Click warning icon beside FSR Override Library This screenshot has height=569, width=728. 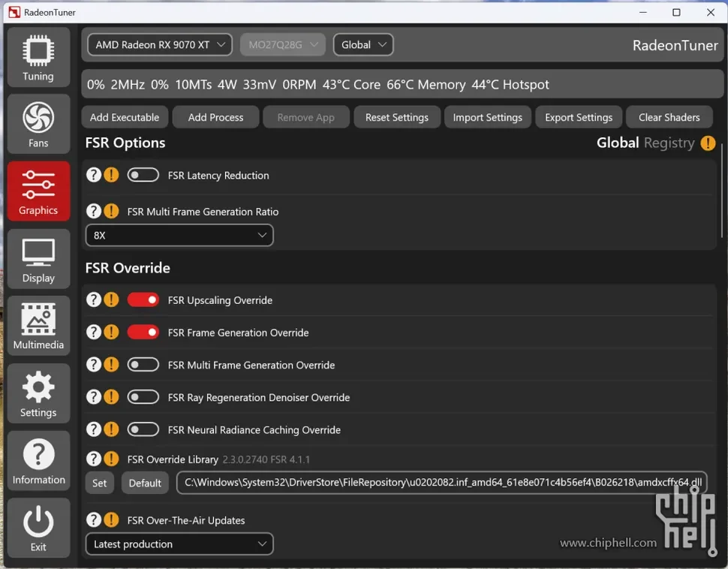[x=111, y=459]
